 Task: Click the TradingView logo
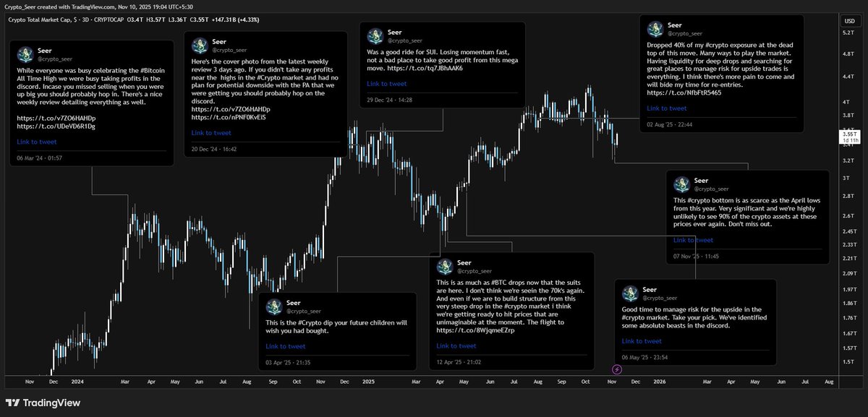43,403
